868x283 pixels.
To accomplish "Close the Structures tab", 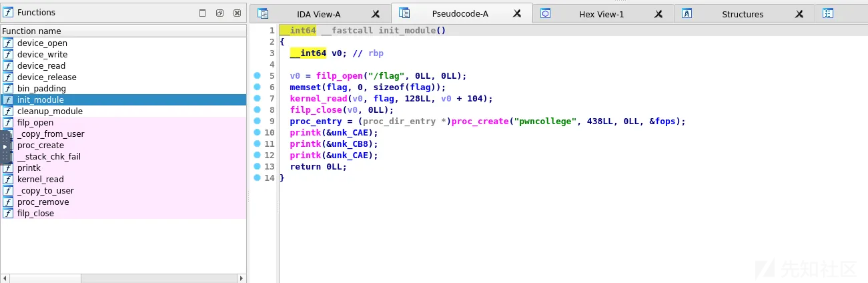I will tap(801, 14).
